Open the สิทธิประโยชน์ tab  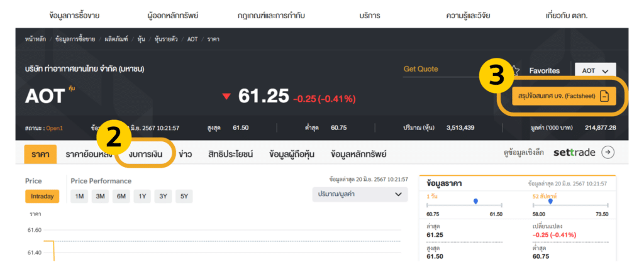(x=230, y=155)
